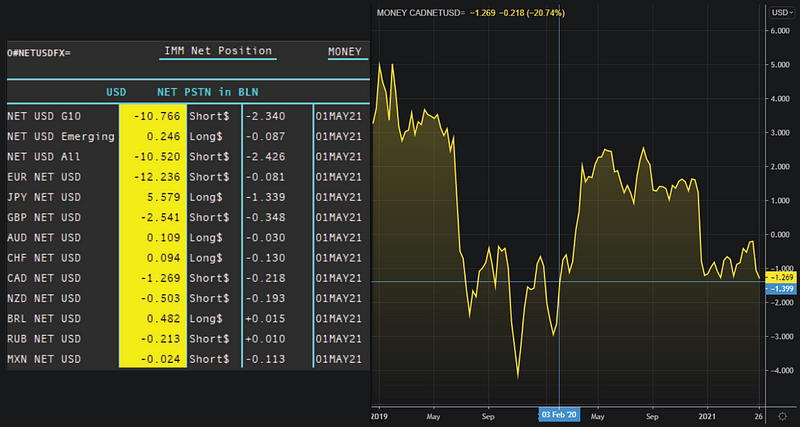Viewport: 800px width, 427px height.
Task: Click the -0.218 change value in CAD row
Action: point(265,279)
